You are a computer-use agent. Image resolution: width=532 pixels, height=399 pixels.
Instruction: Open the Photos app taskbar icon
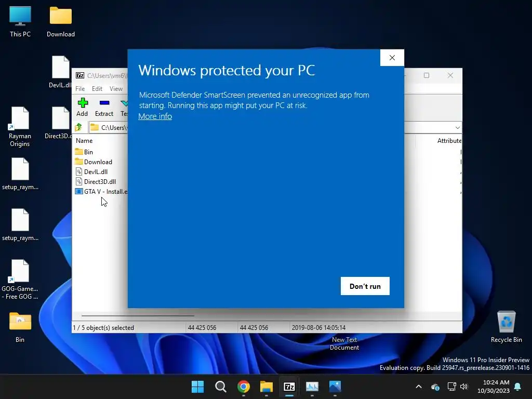[335, 387]
